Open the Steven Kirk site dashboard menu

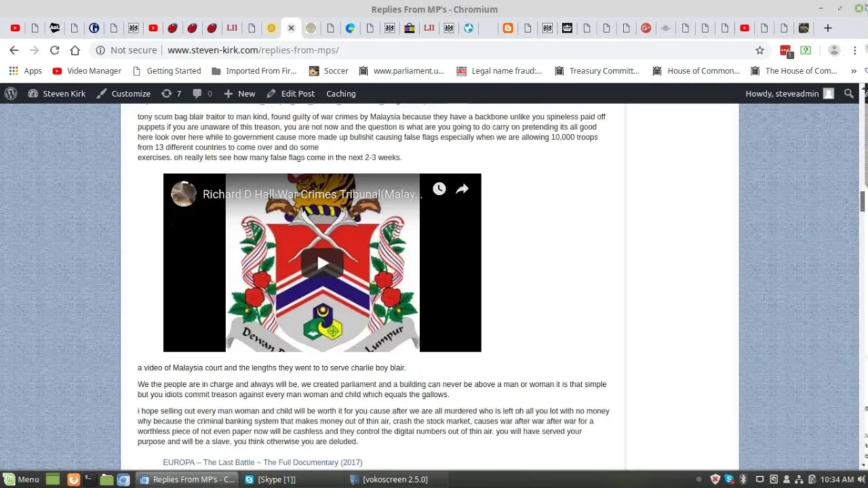pos(57,94)
